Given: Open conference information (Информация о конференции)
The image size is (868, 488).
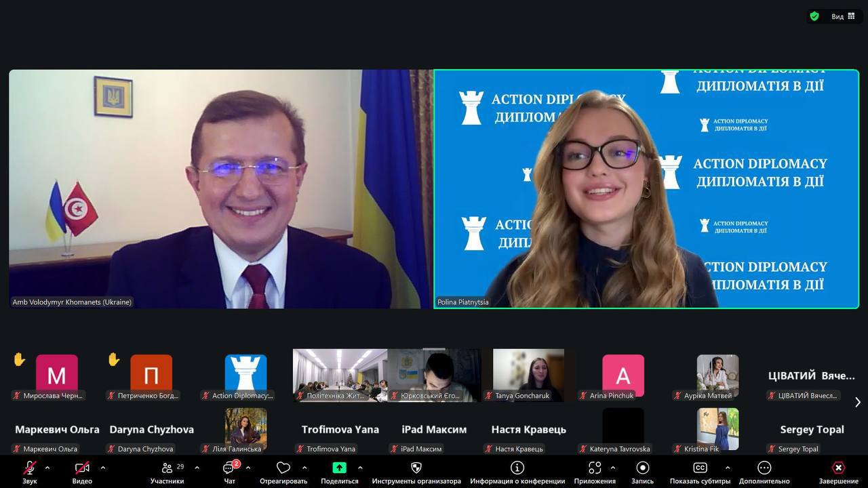Looking at the screenshot, I should coord(517,468).
